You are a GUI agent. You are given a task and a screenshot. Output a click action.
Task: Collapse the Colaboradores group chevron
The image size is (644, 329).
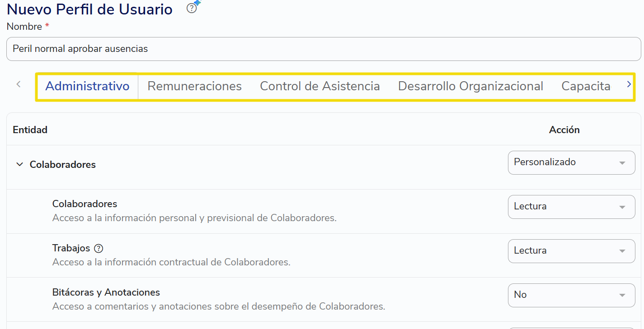(19, 164)
